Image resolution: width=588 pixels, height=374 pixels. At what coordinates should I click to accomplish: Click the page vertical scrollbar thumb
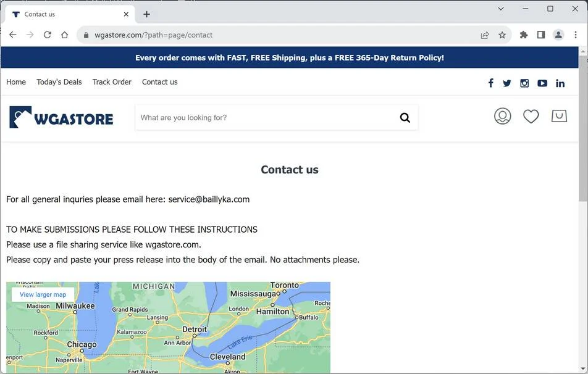click(x=583, y=128)
